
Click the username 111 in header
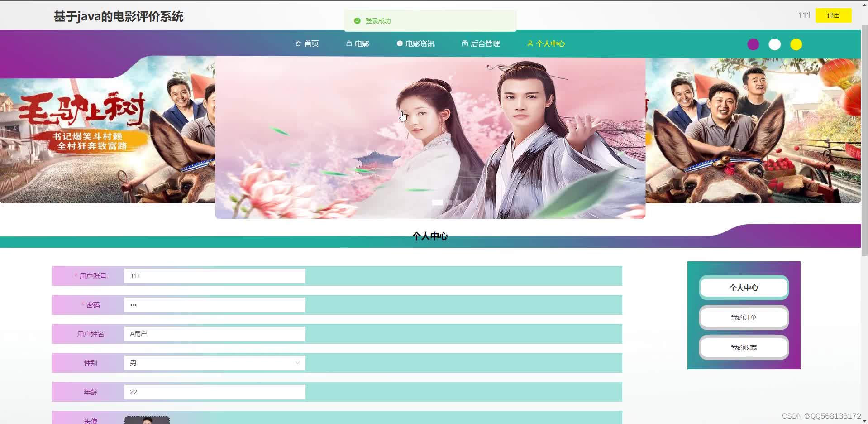coord(804,15)
